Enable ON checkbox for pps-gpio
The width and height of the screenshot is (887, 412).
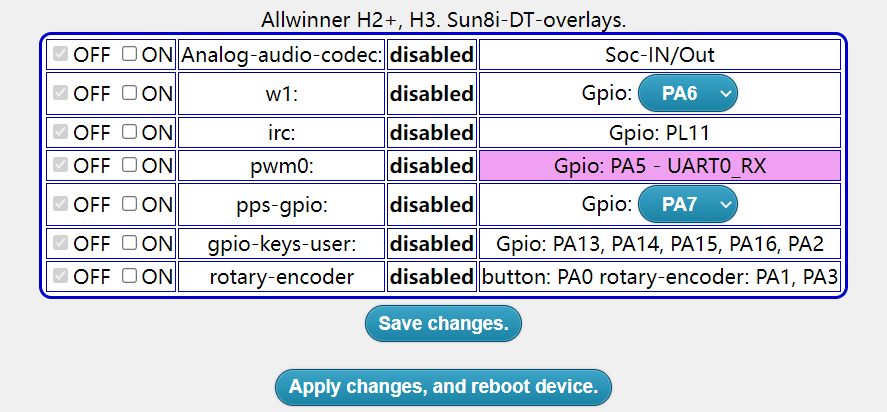[x=130, y=204]
